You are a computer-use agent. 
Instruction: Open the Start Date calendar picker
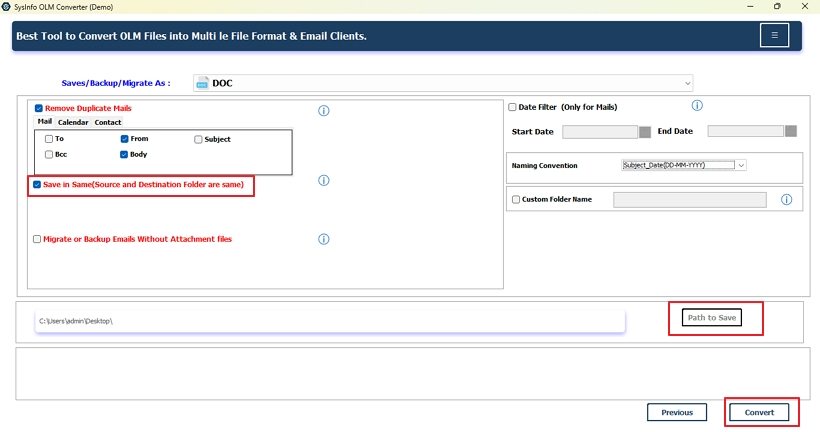coord(645,132)
